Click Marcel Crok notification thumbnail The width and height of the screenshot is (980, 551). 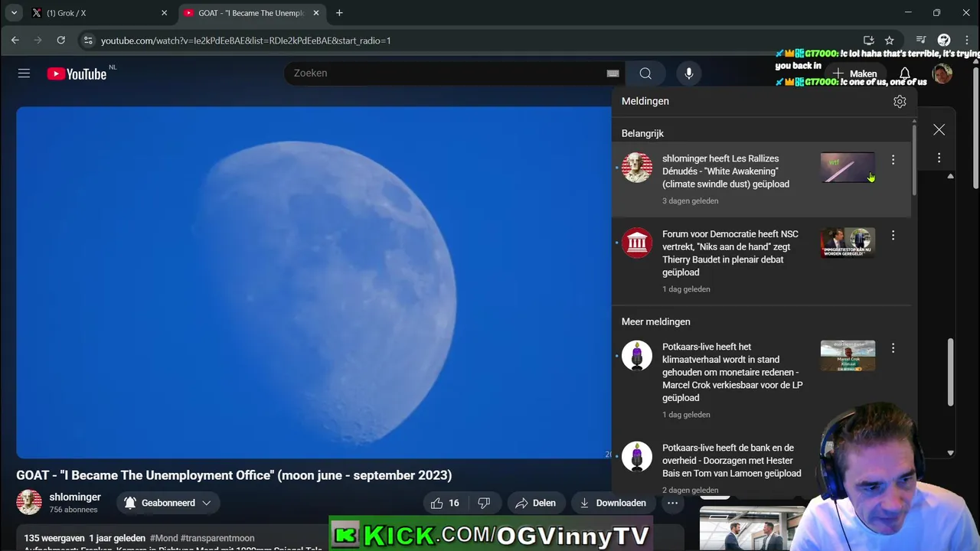pos(848,356)
